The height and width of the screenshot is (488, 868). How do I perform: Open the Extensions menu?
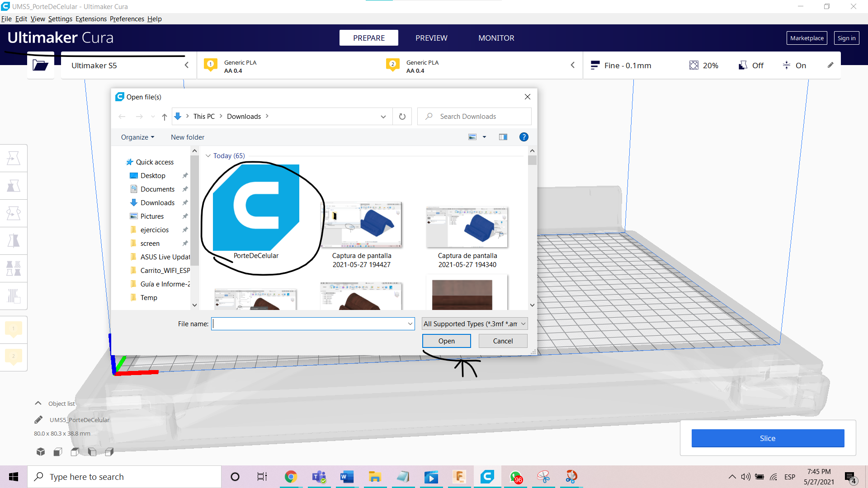tap(91, 19)
